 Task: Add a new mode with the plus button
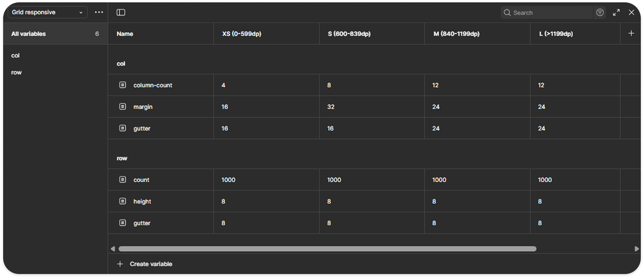tap(631, 33)
